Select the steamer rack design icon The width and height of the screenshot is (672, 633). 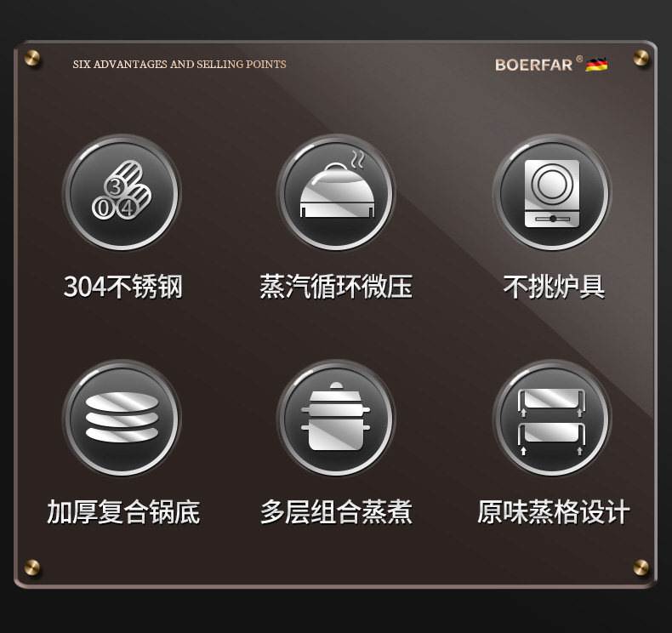tap(552, 418)
